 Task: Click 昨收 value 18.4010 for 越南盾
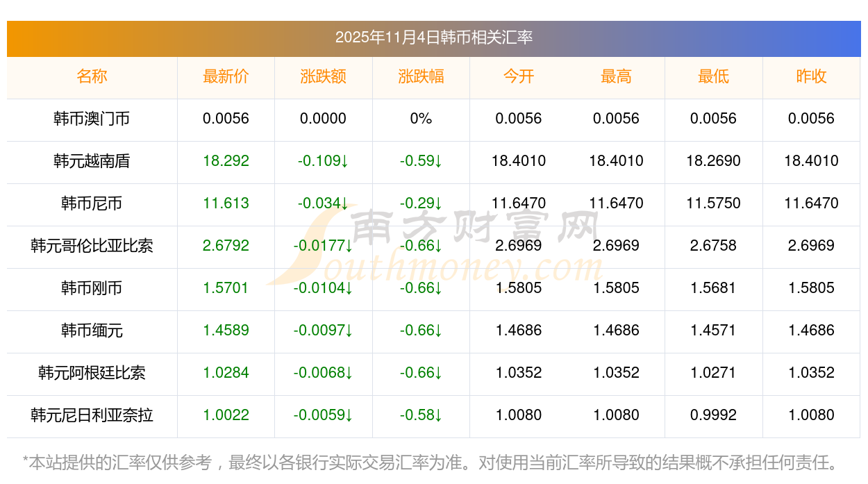click(x=811, y=161)
